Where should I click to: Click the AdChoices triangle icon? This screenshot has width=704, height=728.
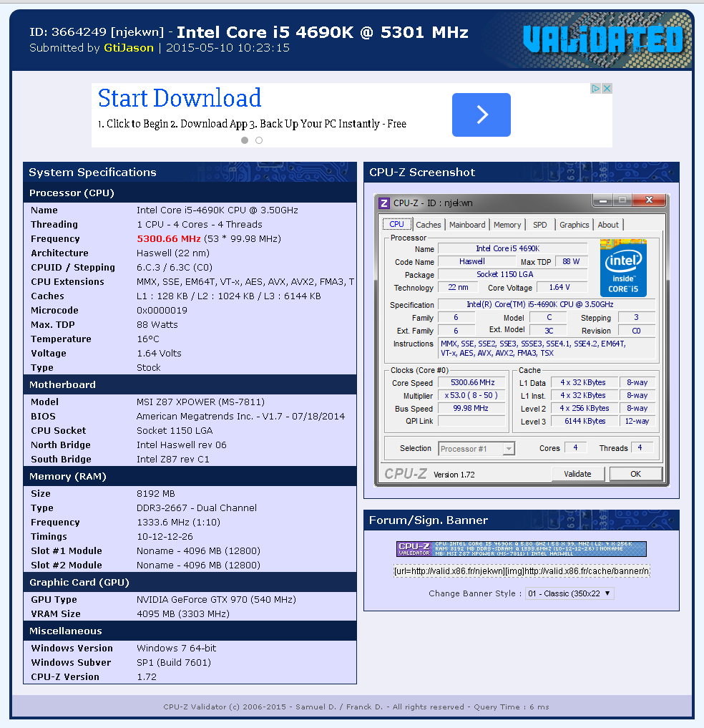[x=595, y=88]
